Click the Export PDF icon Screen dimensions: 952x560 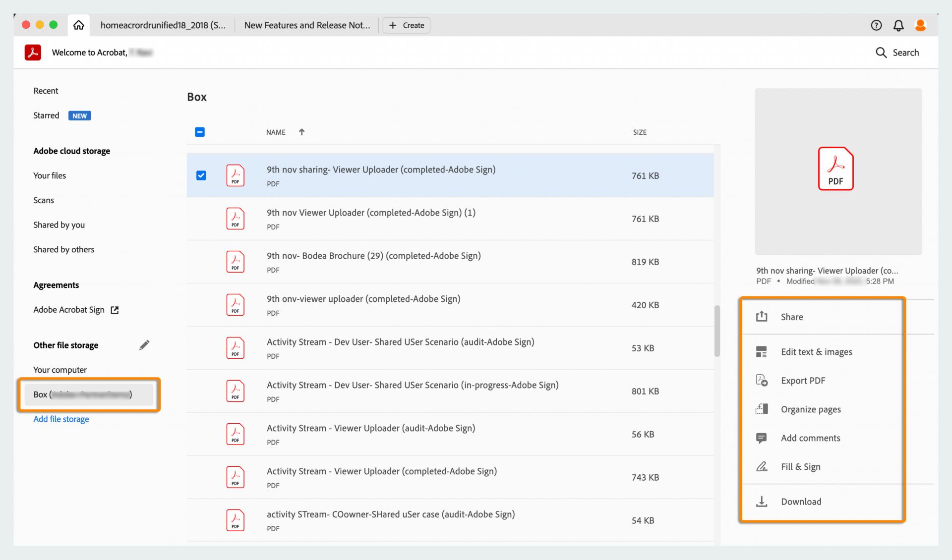point(762,381)
